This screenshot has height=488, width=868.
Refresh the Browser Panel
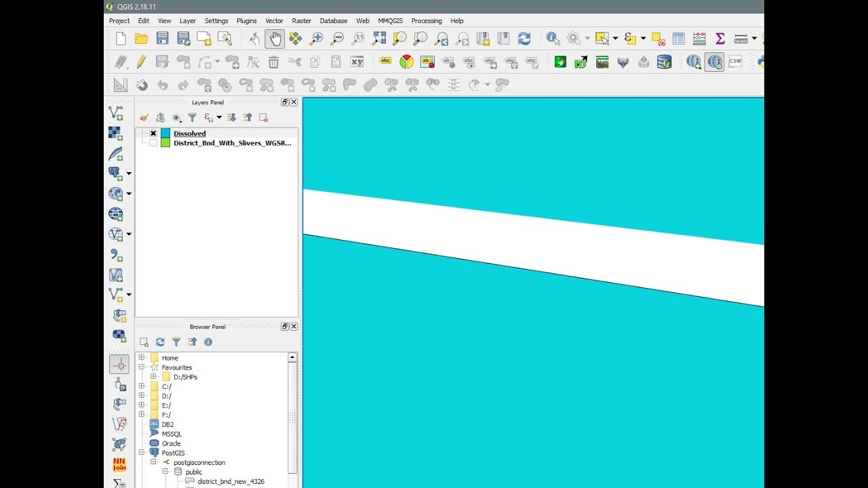[x=160, y=342]
